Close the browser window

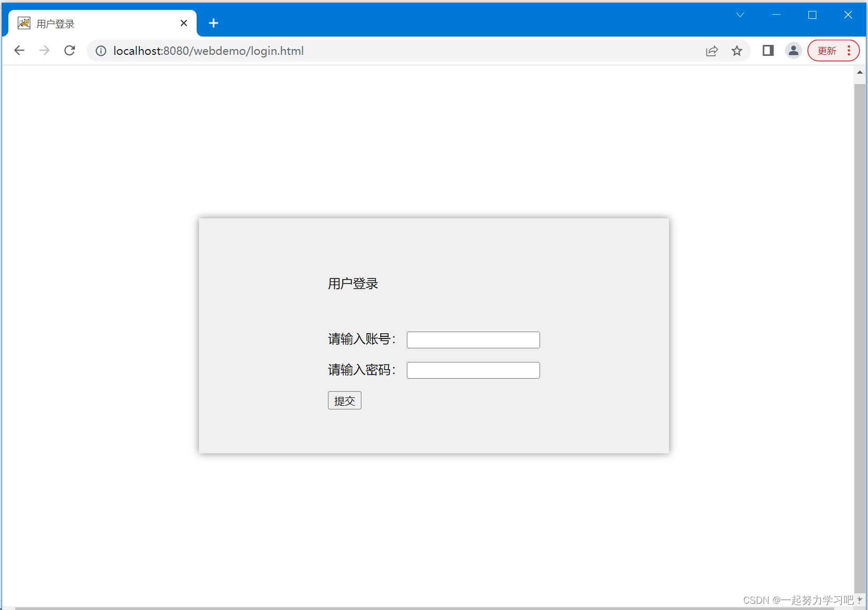[x=848, y=15]
